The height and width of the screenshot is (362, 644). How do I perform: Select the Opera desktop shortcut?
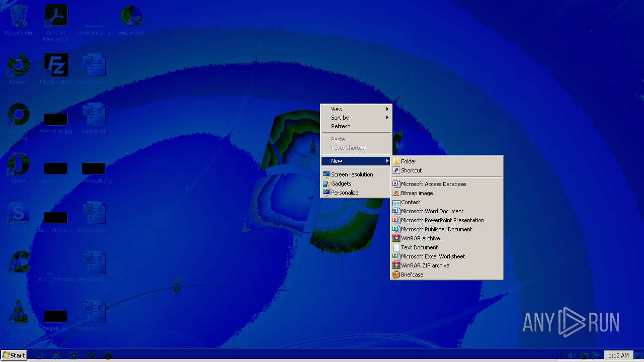[x=18, y=168]
